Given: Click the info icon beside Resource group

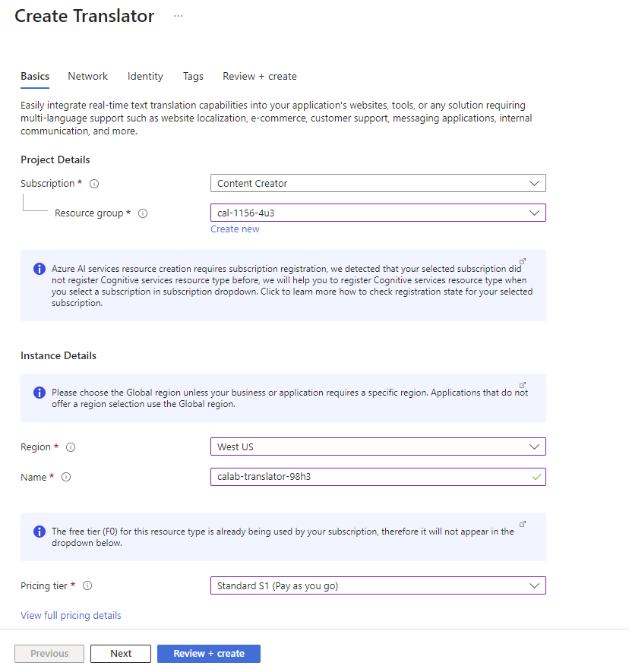Looking at the screenshot, I should [x=143, y=213].
